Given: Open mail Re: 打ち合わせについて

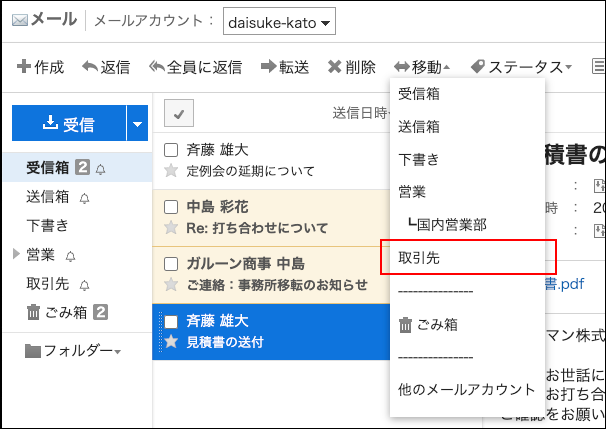Looking at the screenshot, I should (257, 228).
